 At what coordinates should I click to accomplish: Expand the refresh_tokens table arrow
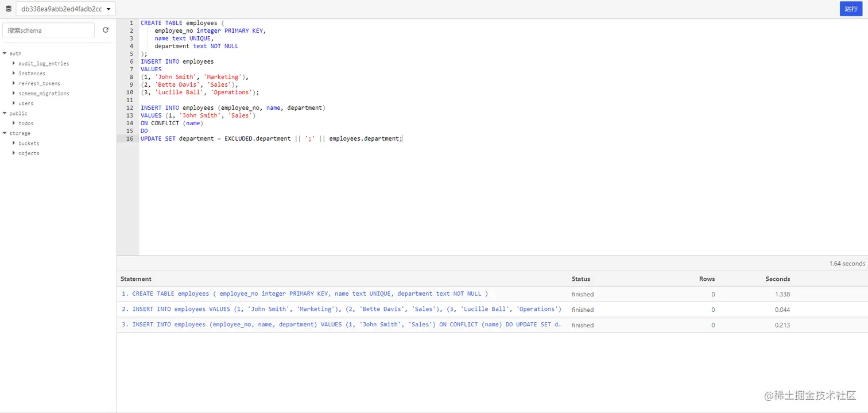pos(14,83)
